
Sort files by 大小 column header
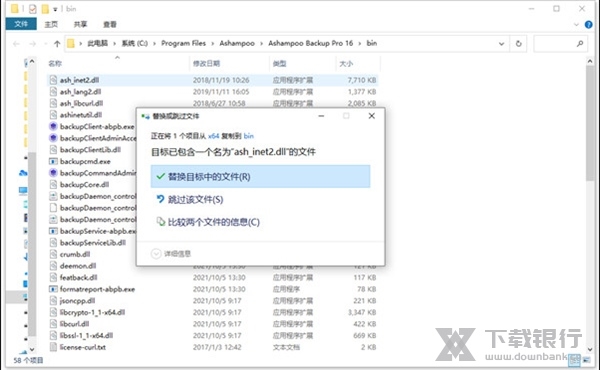click(346, 64)
